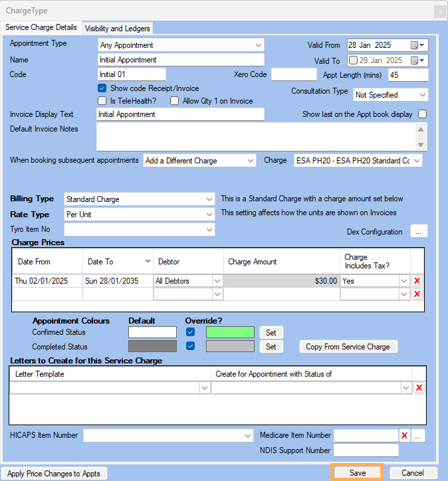Select the $30.00 charge amount cell
This screenshot has height=481, width=448.
coord(281,280)
